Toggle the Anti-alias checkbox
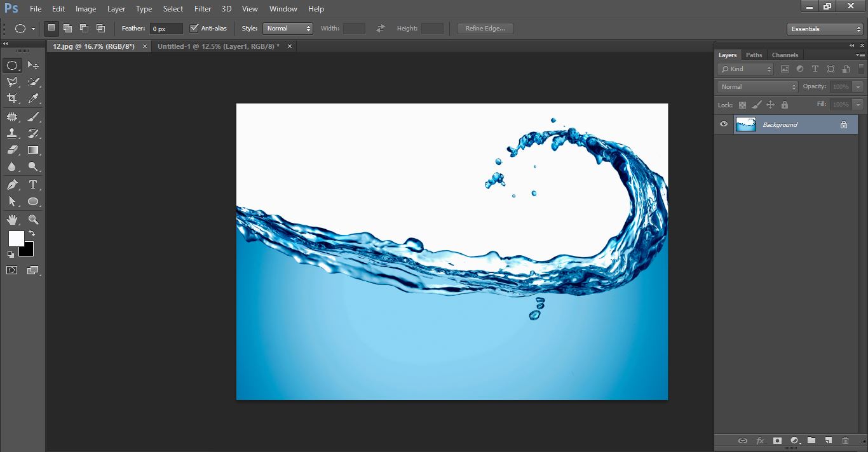This screenshot has height=452, width=868. tap(194, 28)
